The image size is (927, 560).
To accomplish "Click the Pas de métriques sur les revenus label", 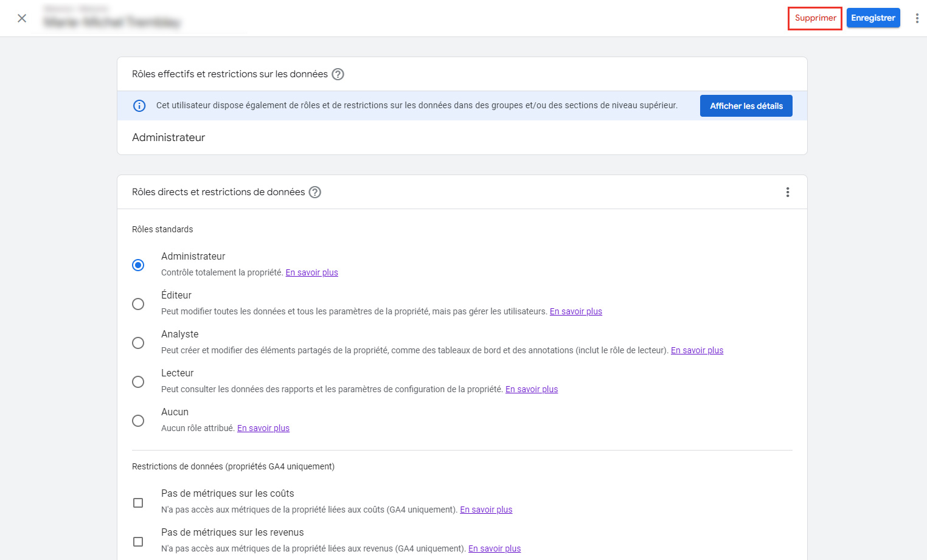I will [232, 532].
